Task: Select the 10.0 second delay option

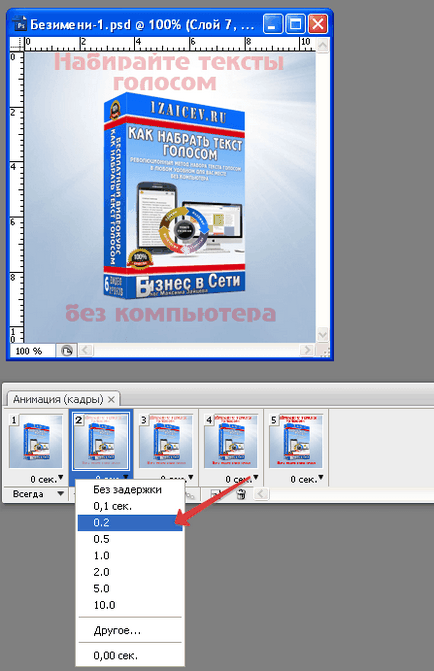Action: [x=130, y=605]
